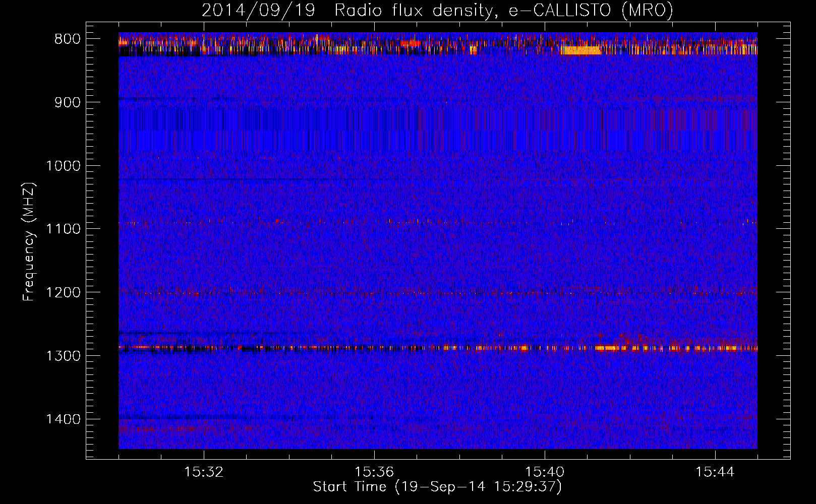Click the 15:36 time tick label
Viewport: 816px width, 504px height.
374,472
